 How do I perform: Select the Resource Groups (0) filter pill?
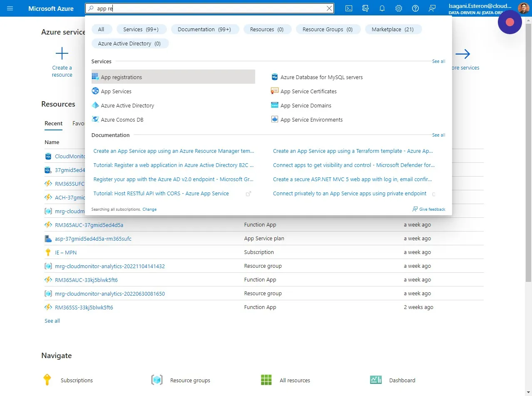pos(328,29)
